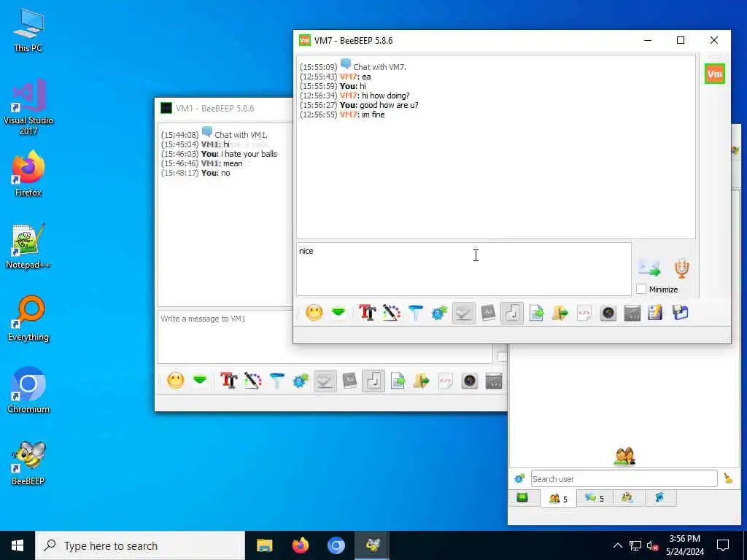
Task: Expand the system tray hidden icons chevron
Action: 617,545
